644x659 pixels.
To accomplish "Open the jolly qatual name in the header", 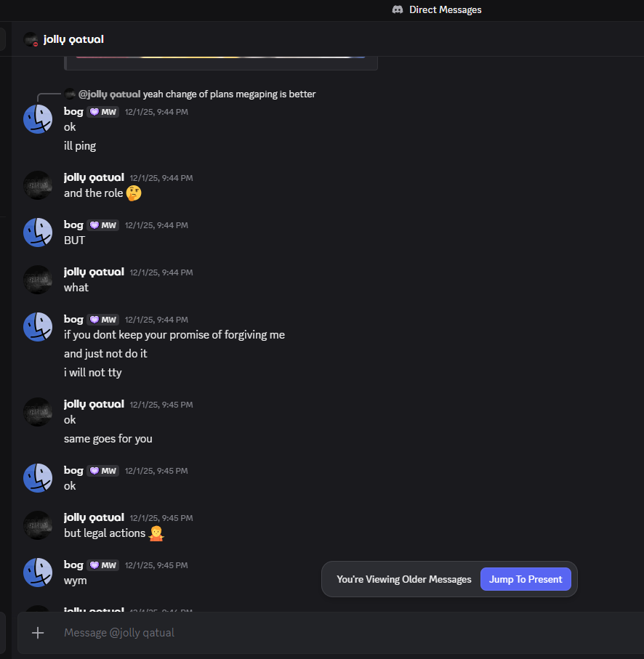I will click(x=73, y=39).
